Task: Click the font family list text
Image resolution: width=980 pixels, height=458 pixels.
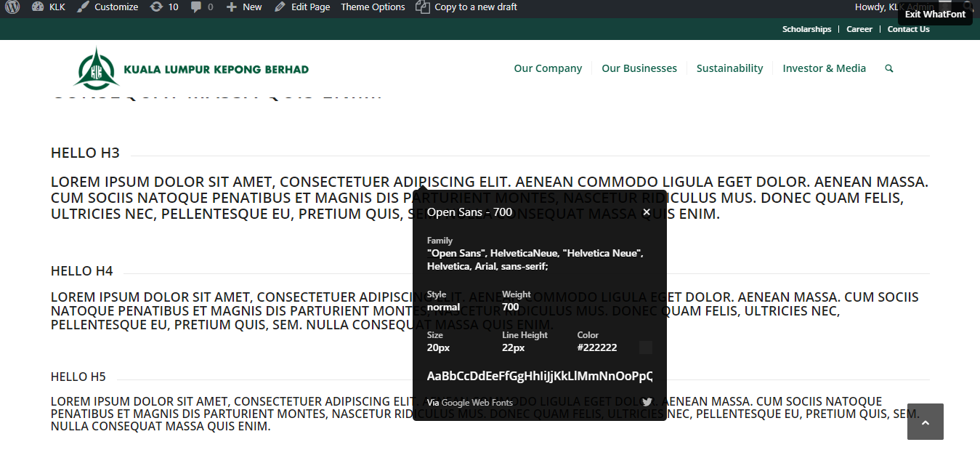Action: coord(535,260)
